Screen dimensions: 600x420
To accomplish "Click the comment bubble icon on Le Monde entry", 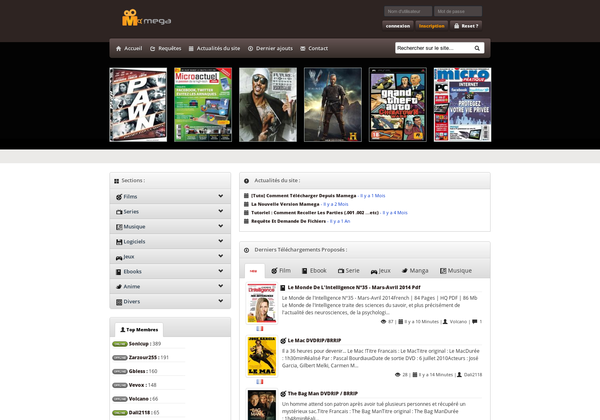I will pos(475,322).
